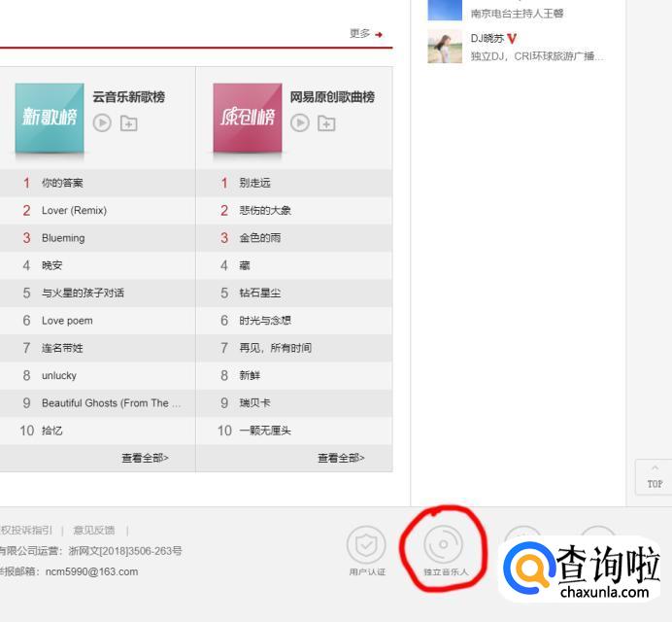The height and width of the screenshot is (622, 672).
Task: Click the TOP back-to-top button
Action: tap(654, 477)
